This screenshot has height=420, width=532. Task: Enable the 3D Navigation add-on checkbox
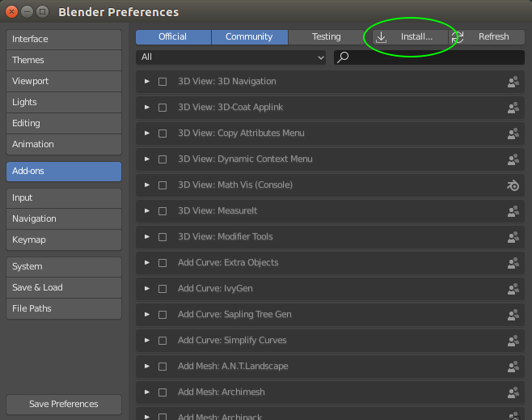pyautogui.click(x=163, y=82)
